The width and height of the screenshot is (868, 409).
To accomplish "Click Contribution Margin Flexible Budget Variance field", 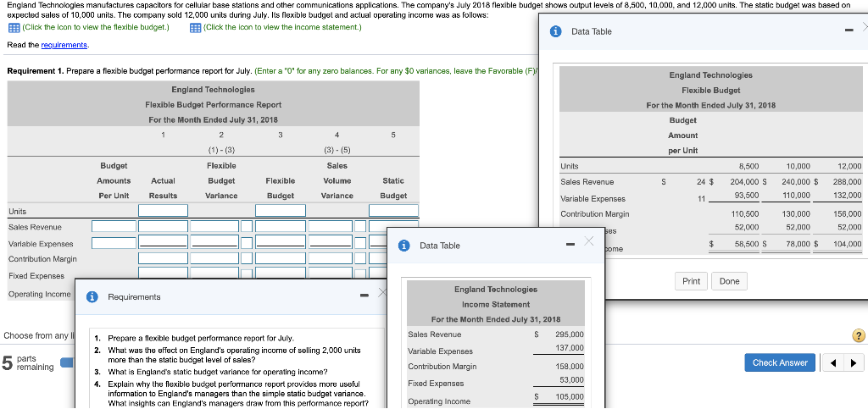I will coord(214,258).
